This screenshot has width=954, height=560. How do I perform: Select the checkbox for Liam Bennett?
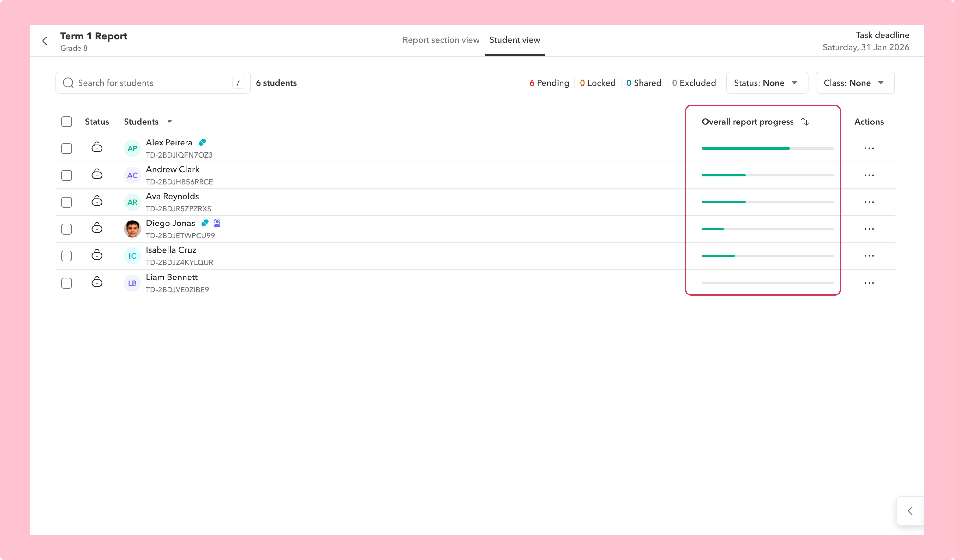pyautogui.click(x=67, y=283)
